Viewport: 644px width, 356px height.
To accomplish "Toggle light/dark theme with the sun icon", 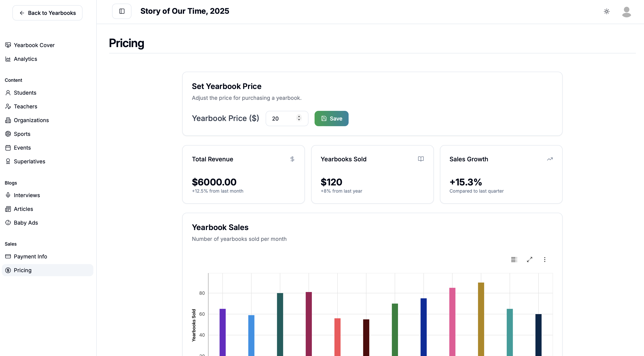I will click(x=607, y=11).
